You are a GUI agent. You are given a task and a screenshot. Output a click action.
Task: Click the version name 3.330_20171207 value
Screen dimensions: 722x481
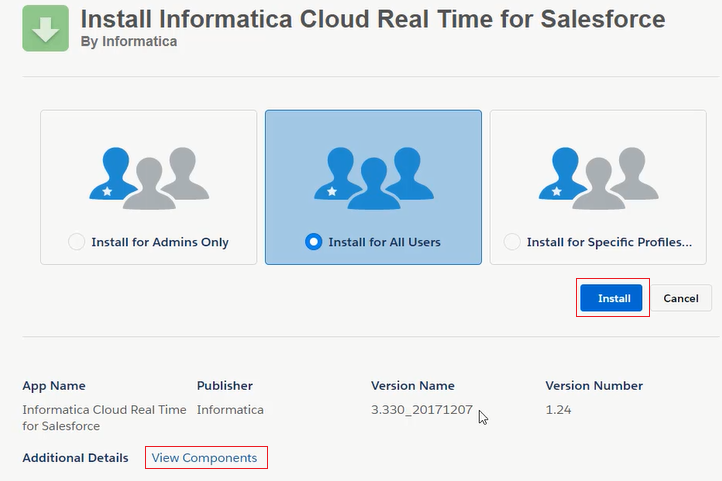pyautogui.click(x=422, y=410)
